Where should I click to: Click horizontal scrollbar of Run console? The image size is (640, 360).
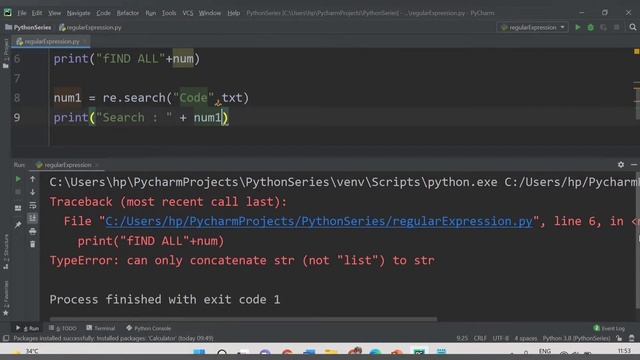coord(243,319)
